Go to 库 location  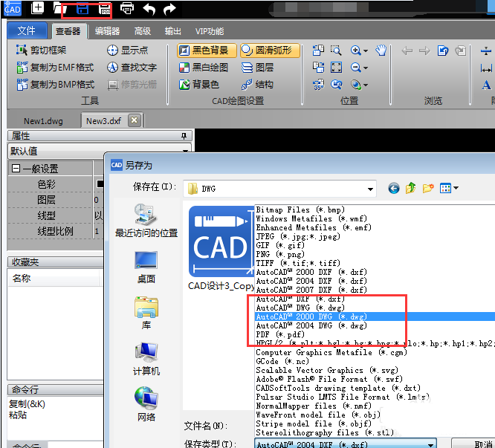coord(146,314)
